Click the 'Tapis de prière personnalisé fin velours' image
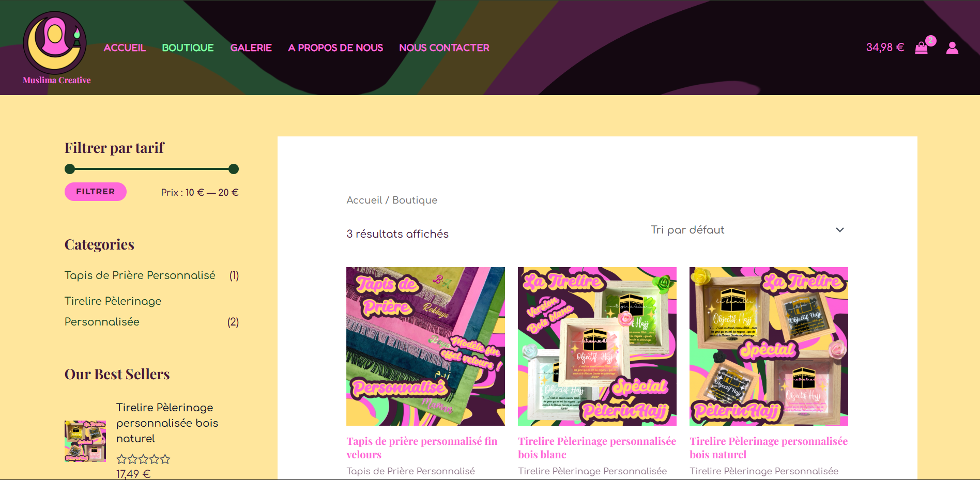 click(425, 346)
